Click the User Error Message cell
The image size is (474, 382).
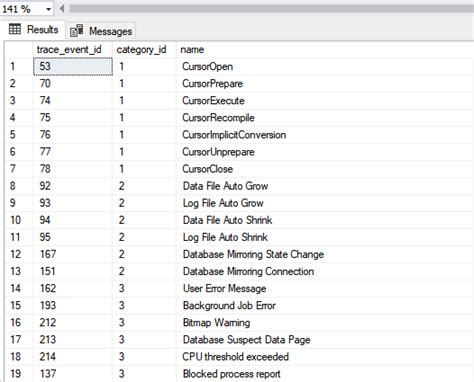(325, 288)
